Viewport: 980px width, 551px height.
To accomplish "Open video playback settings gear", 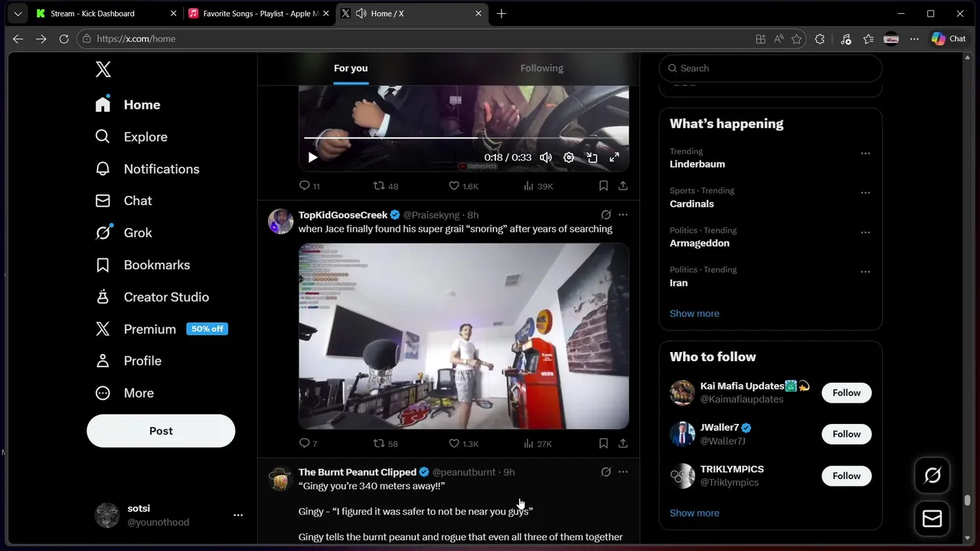I will pyautogui.click(x=569, y=157).
